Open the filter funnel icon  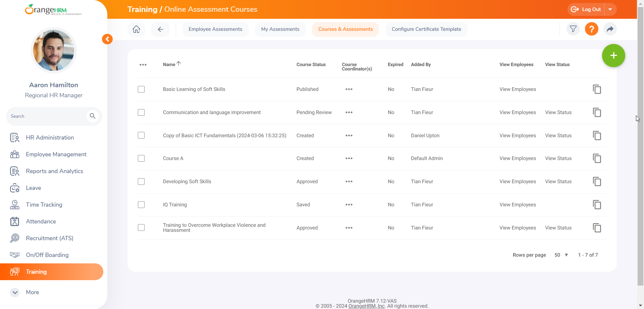click(573, 29)
